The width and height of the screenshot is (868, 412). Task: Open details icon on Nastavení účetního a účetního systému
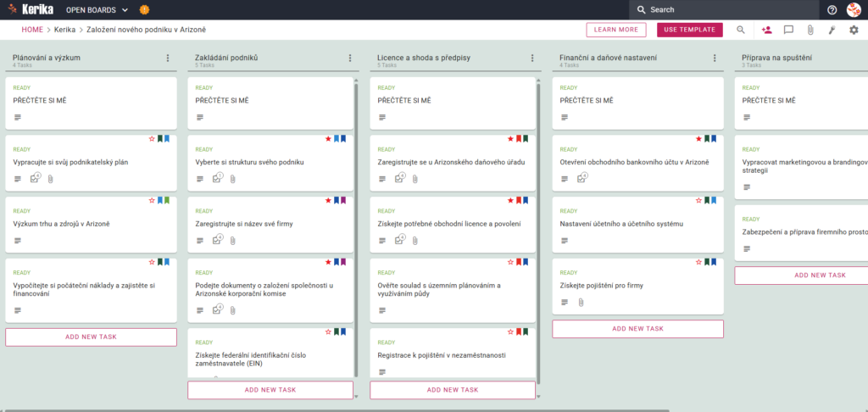click(565, 241)
